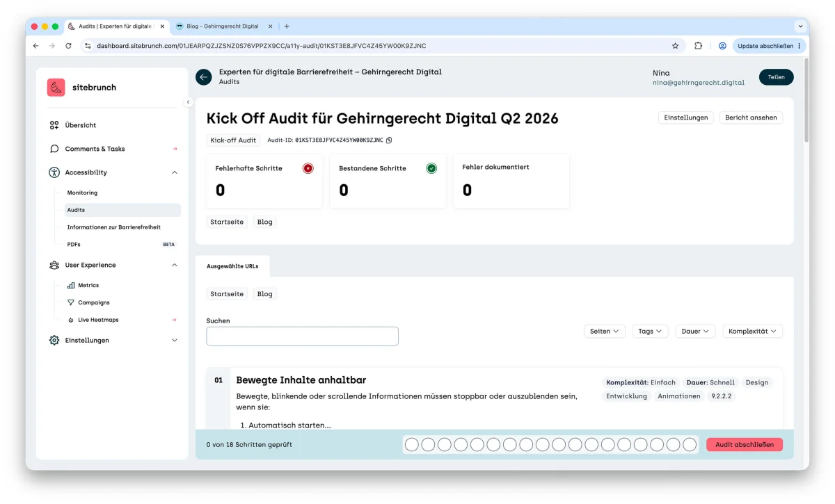Reload the page in the browser

pos(68,46)
